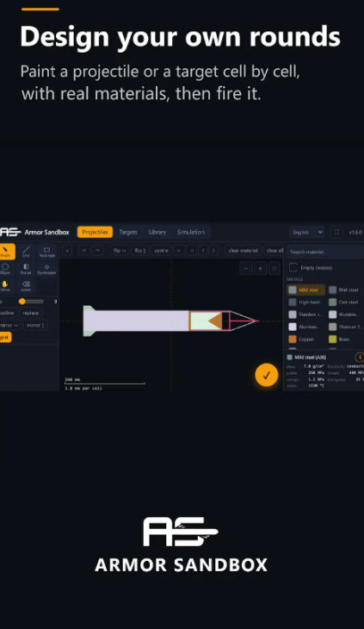Flip the design vertically
The width and height of the screenshot is (364, 629).
[139, 251]
